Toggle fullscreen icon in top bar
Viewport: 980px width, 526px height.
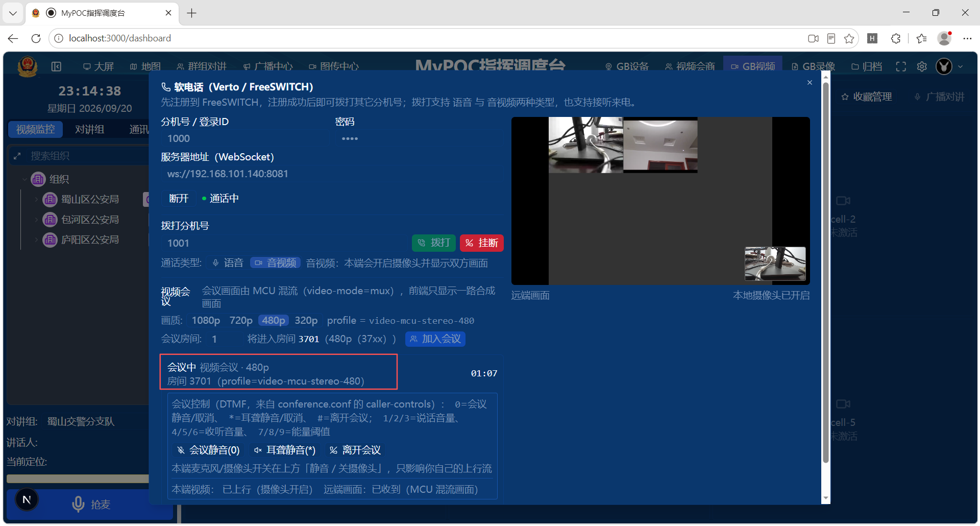tap(901, 67)
